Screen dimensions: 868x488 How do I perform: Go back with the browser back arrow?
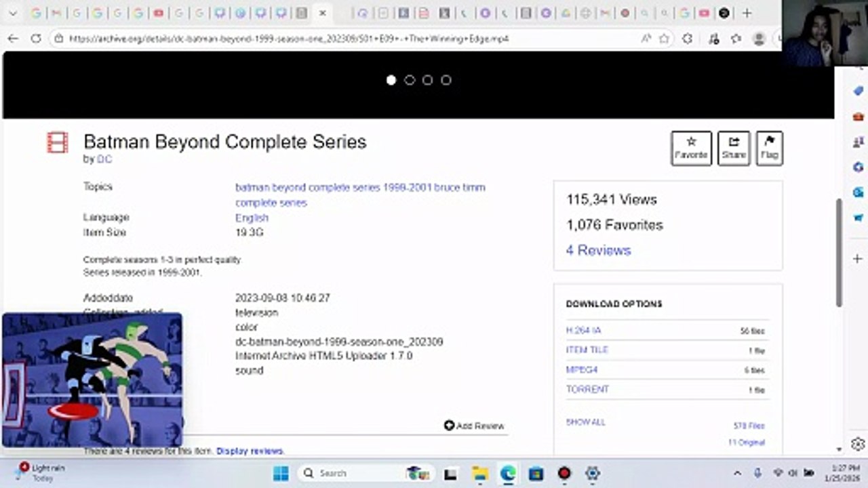(x=13, y=39)
